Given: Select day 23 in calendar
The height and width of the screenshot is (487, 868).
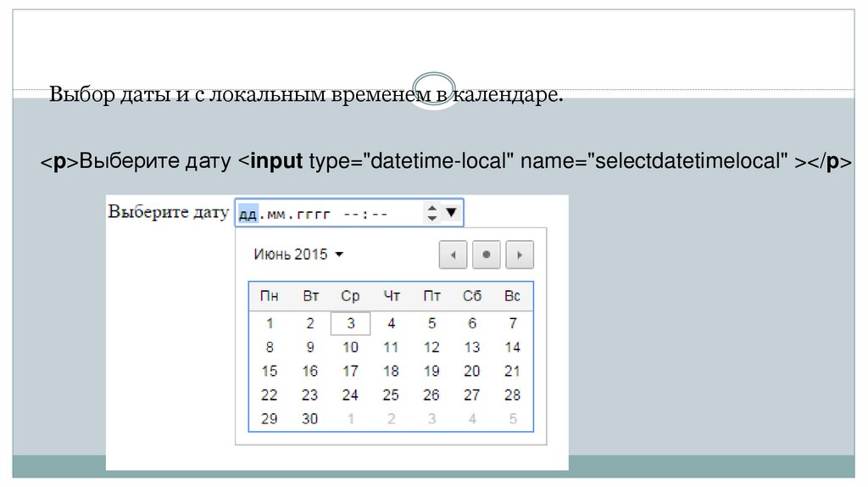Looking at the screenshot, I should click(310, 395).
